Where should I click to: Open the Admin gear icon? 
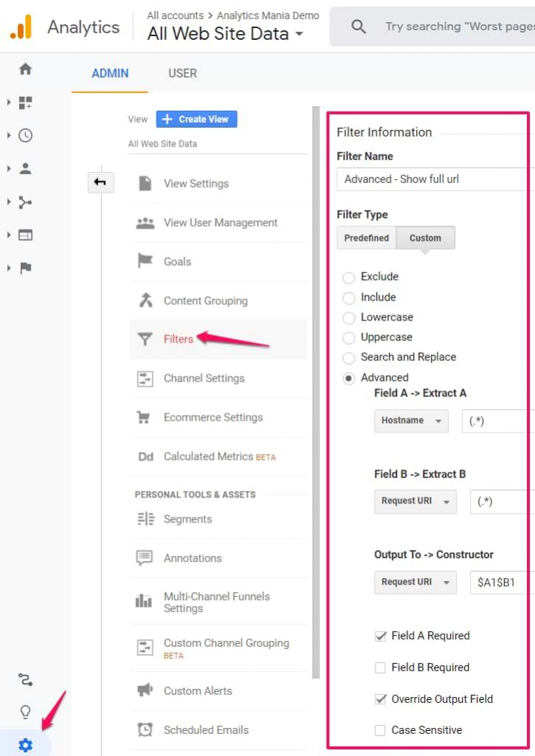[x=25, y=745]
